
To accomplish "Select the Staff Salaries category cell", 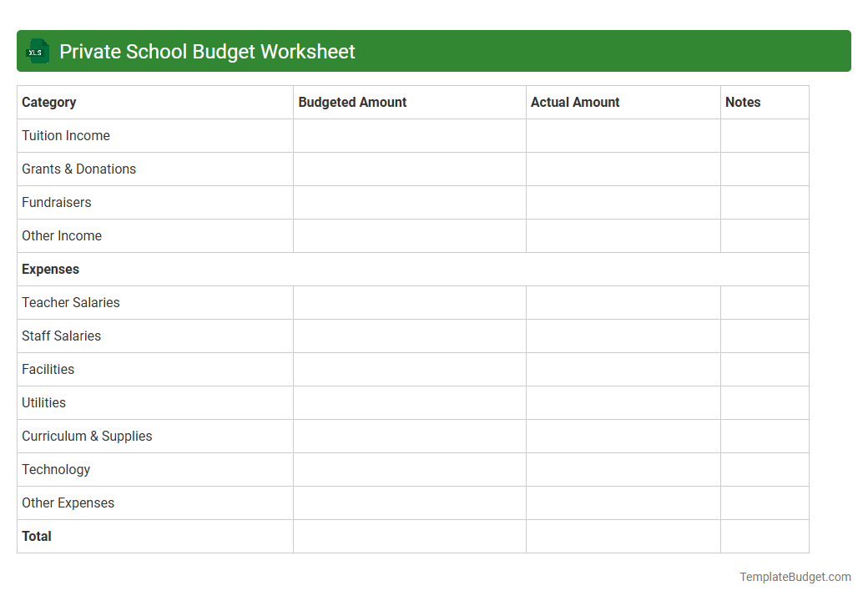I will click(x=61, y=336).
